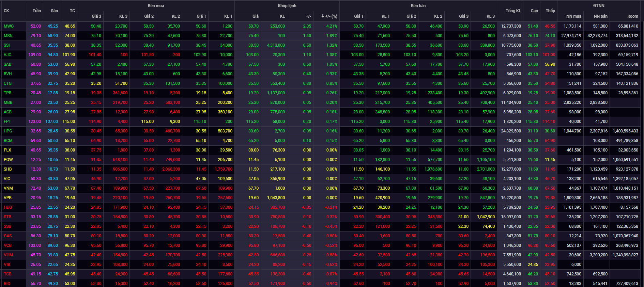Select the FPT stock symbol
This screenshot has height=287, width=644.
(x=7, y=122)
